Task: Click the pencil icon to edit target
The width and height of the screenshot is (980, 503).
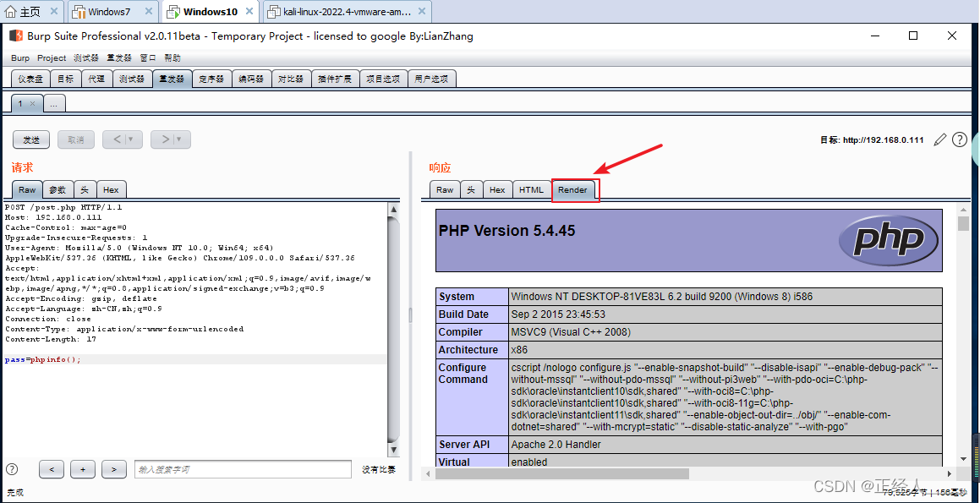Action: pyautogui.click(x=939, y=139)
